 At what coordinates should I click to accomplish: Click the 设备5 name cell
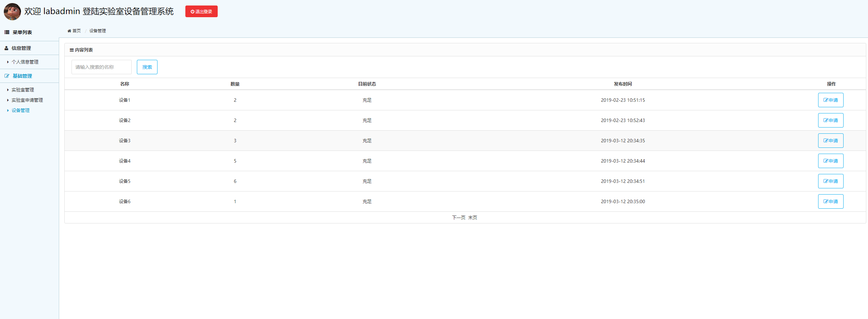pos(124,181)
